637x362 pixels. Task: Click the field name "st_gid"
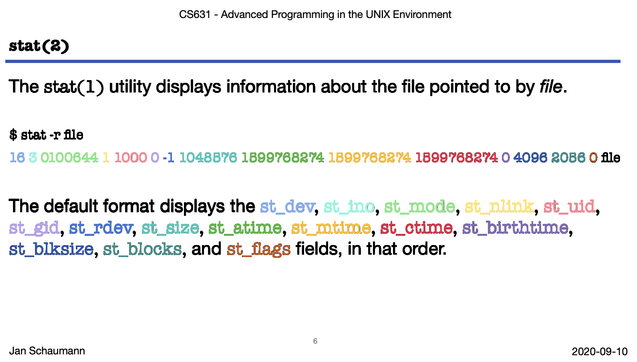34,228
